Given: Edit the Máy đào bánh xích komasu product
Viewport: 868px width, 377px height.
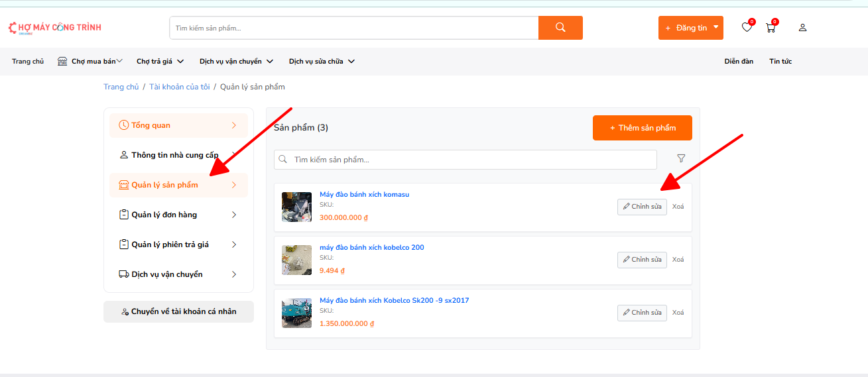Looking at the screenshot, I should (642, 207).
